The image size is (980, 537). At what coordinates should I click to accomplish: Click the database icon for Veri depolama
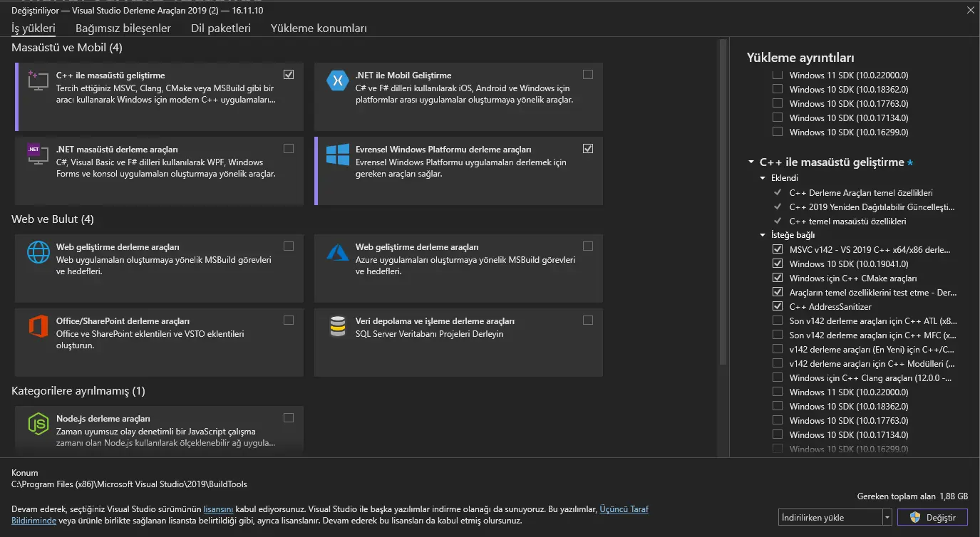click(337, 326)
